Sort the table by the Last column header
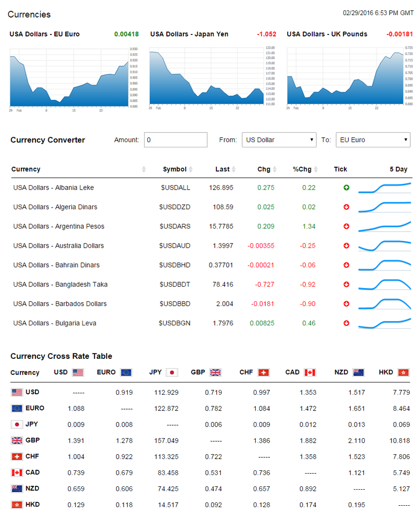Image resolution: width=420 pixels, height=528 pixels. click(223, 169)
